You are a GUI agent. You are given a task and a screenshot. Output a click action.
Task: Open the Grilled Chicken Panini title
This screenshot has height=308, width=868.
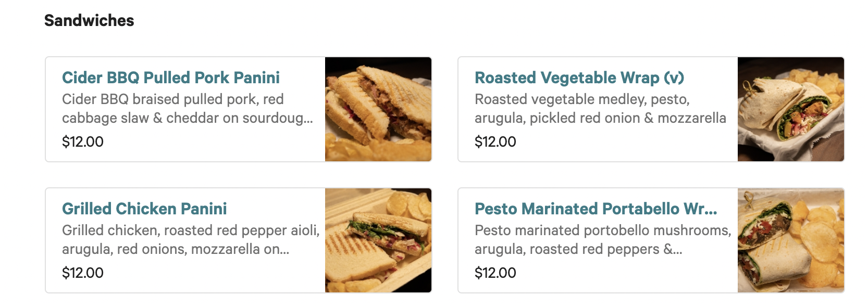(144, 209)
